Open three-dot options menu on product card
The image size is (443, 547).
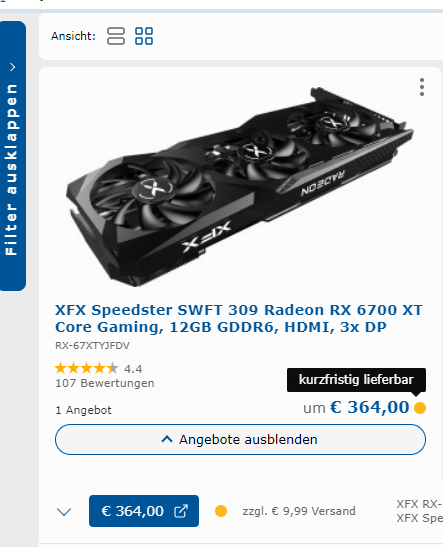pos(422,87)
